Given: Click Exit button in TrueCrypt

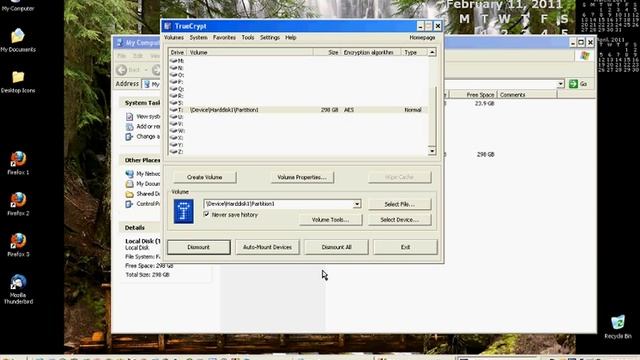Looking at the screenshot, I should tap(405, 247).
